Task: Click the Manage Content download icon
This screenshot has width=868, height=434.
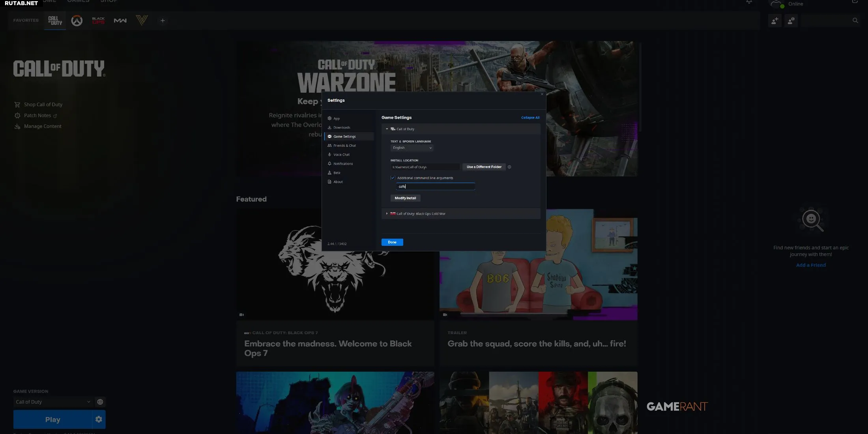Action: (x=17, y=126)
